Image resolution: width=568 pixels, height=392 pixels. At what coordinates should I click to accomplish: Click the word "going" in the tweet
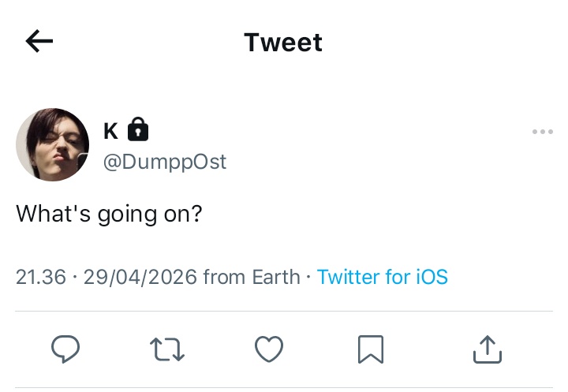127,215
